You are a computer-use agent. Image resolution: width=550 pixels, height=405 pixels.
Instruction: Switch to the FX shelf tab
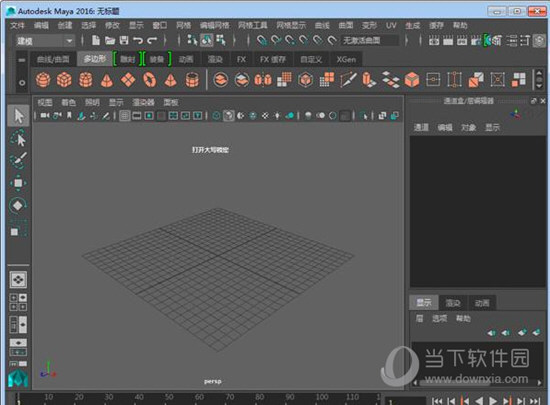click(x=241, y=59)
